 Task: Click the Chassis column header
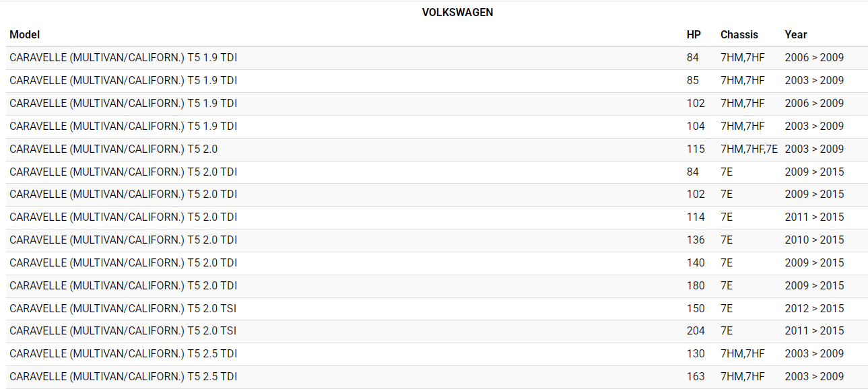click(x=739, y=35)
